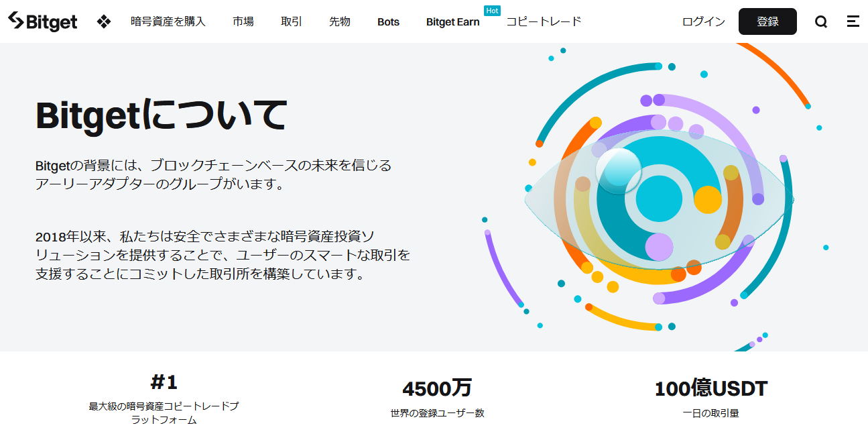Open the hamburger menu icon
Viewport: 868px width, 442px height.
pyautogui.click(x=853, y=21)
